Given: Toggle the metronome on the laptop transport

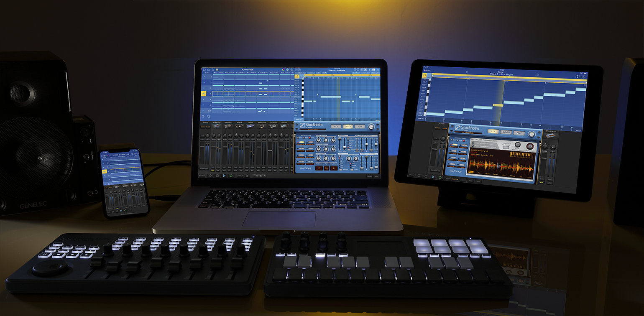Looking at the screenshot, I should [247, 176].
